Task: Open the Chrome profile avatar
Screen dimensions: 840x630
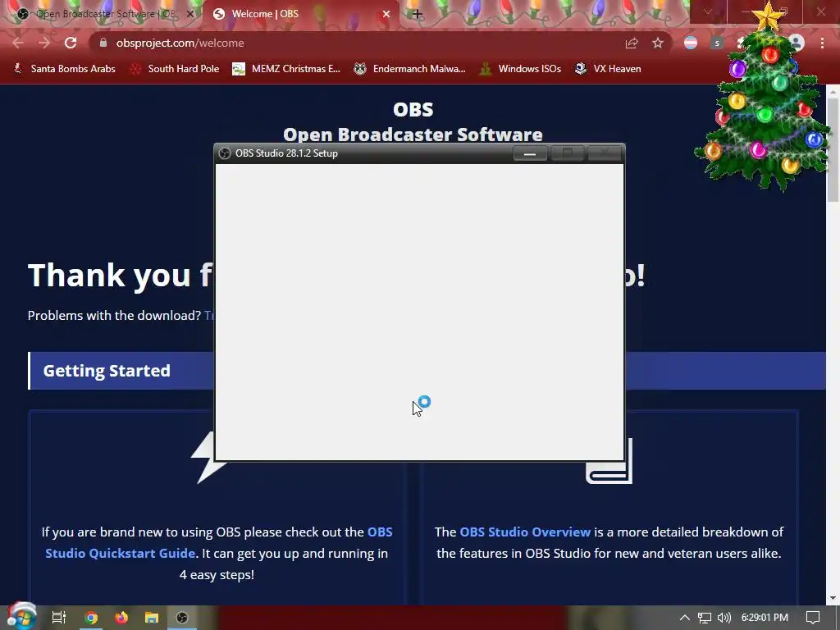Action: click(x=797, y=43)
